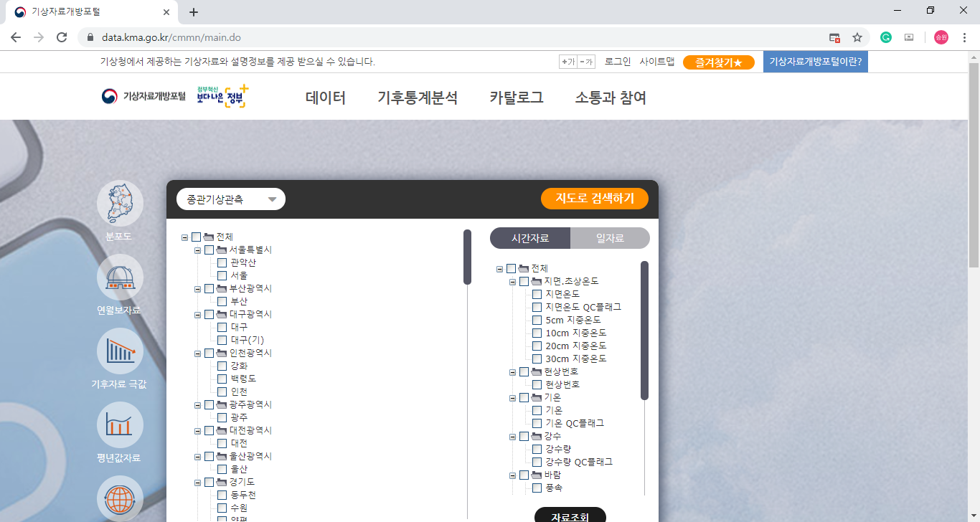The image size is (980, 522).
Task: Collapse the 바람 tree node
Action: point(513,475)
